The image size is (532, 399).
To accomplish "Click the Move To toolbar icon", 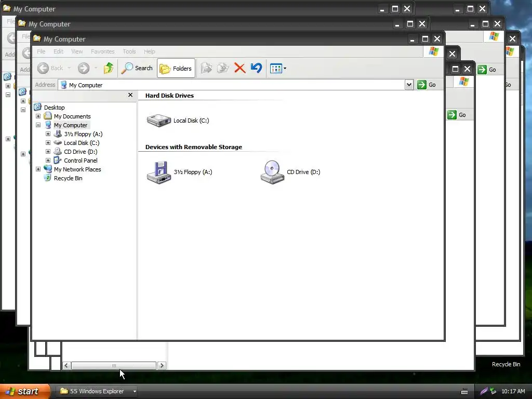I will pos(206,68).
